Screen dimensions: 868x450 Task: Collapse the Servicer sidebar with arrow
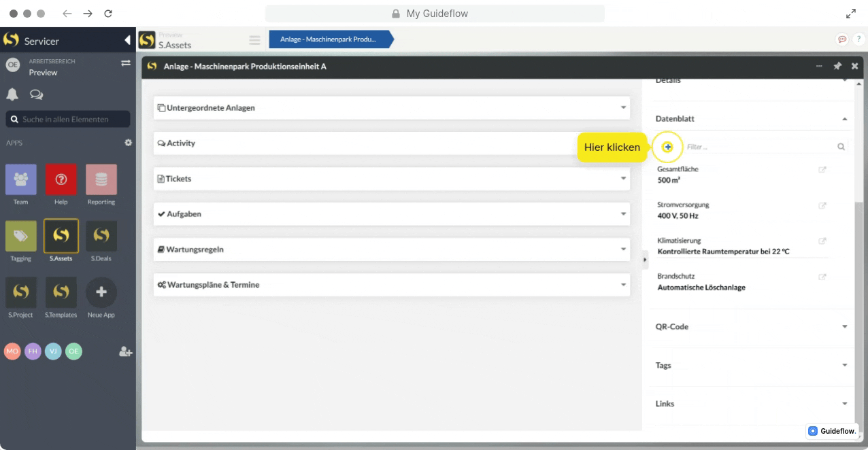tap(127, 41)
